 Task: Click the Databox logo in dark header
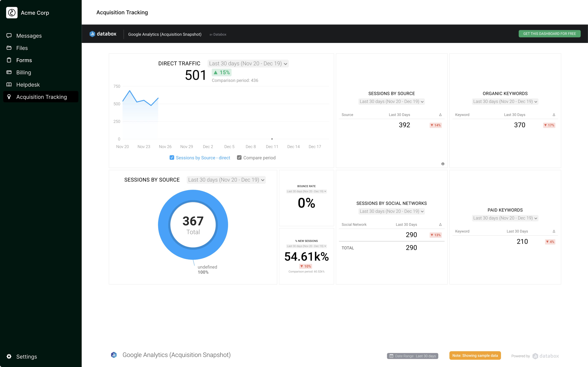103,34
